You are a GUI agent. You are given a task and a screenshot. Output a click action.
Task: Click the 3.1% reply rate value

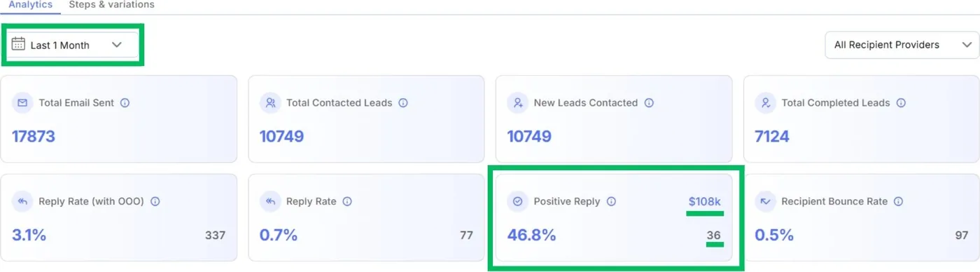coord(29,236)
